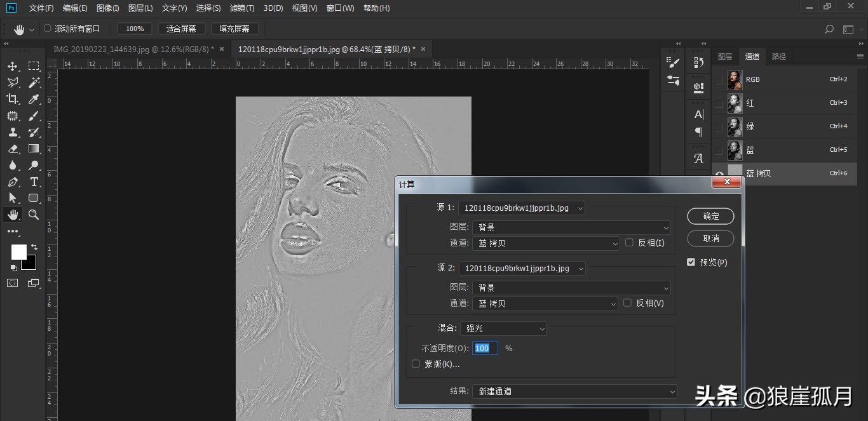Open the 通道 dropdown under 源 2
868x421 pixels.
coord(545,304)
